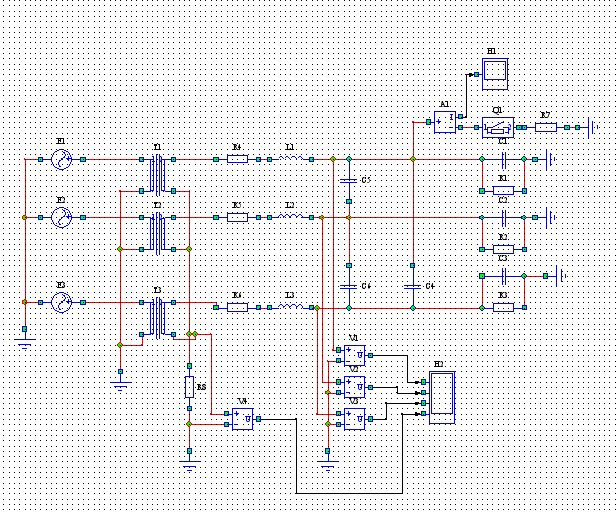Select capacitor C2 symbol

(x=504, y=217)
